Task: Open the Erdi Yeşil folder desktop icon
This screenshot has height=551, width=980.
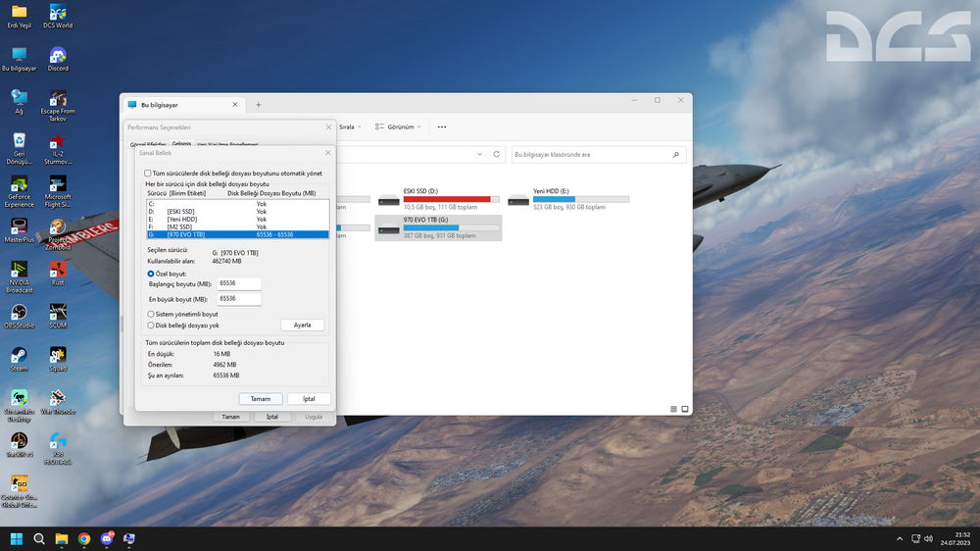Action: (x=20, y=17)
